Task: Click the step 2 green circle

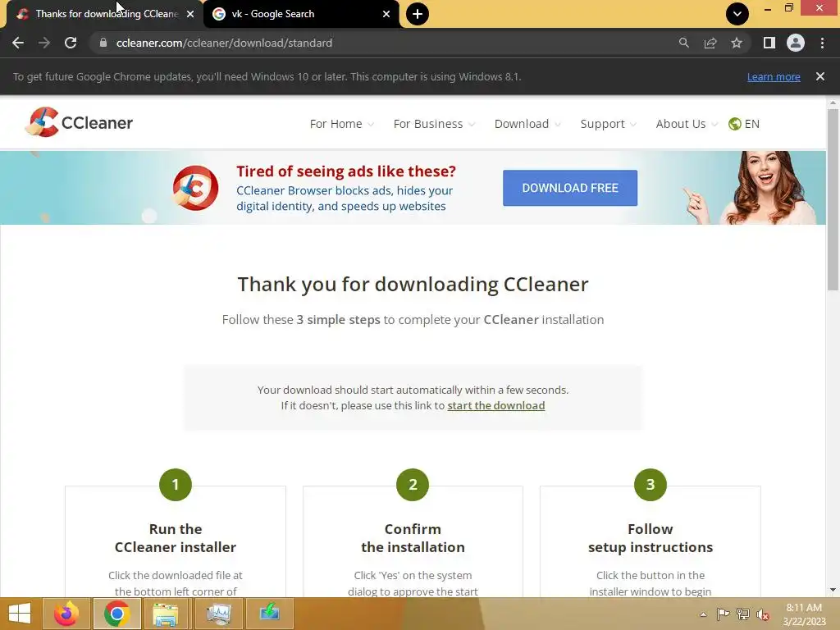Action: click(x=413, y=484)
